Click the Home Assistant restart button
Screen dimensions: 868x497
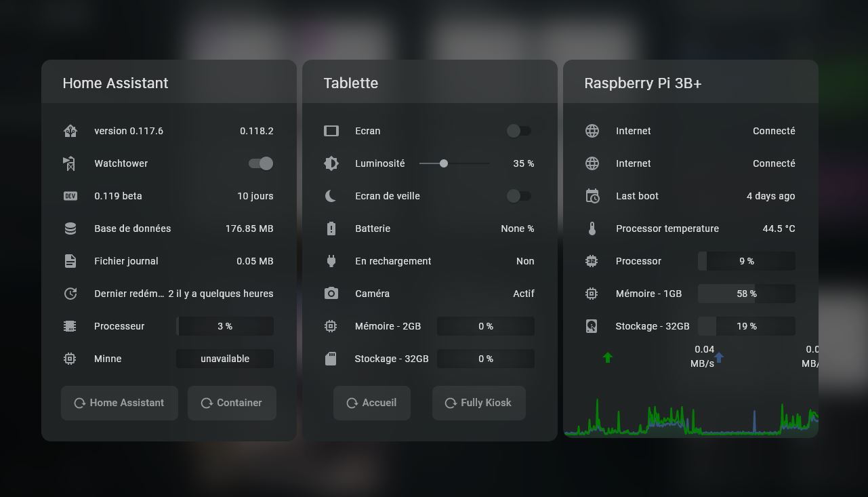(x=119, y=403)
